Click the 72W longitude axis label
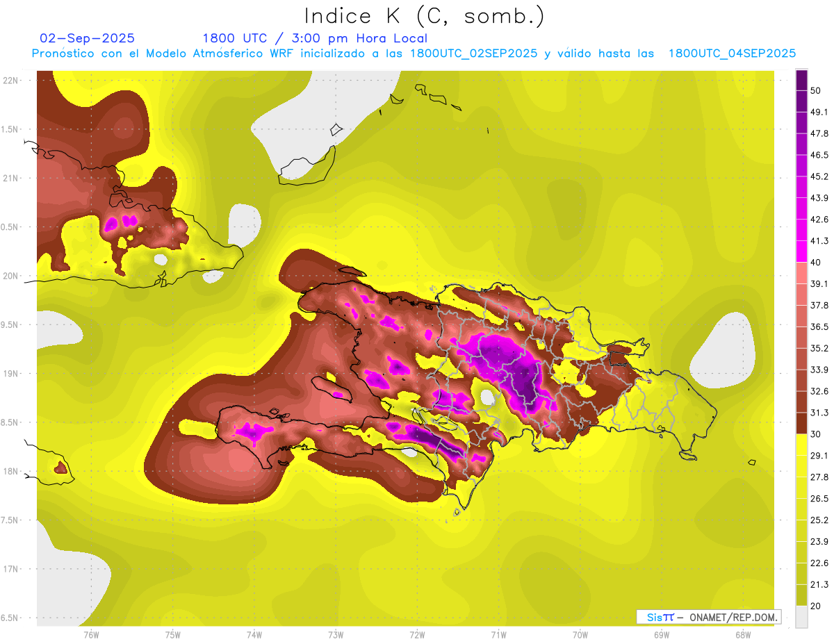Screen dimensions: 834x644 [417, 634]
